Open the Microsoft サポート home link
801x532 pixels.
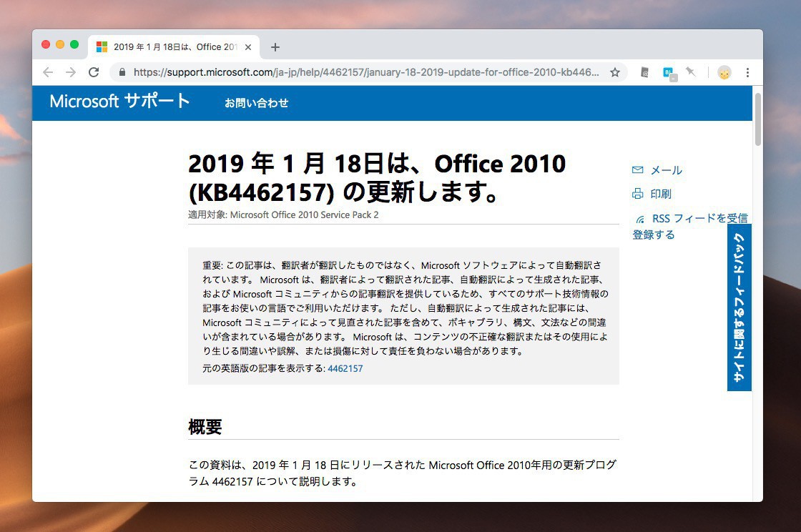[119, 101]
